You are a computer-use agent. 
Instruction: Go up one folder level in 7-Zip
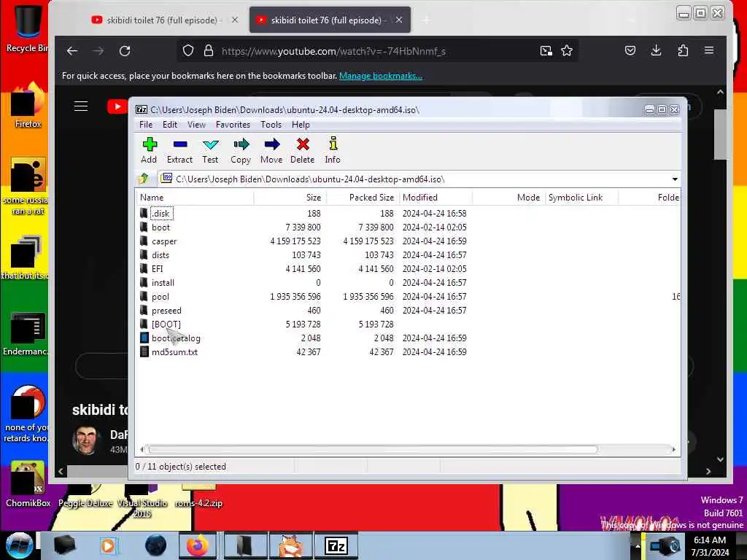[x=144, y=179]
